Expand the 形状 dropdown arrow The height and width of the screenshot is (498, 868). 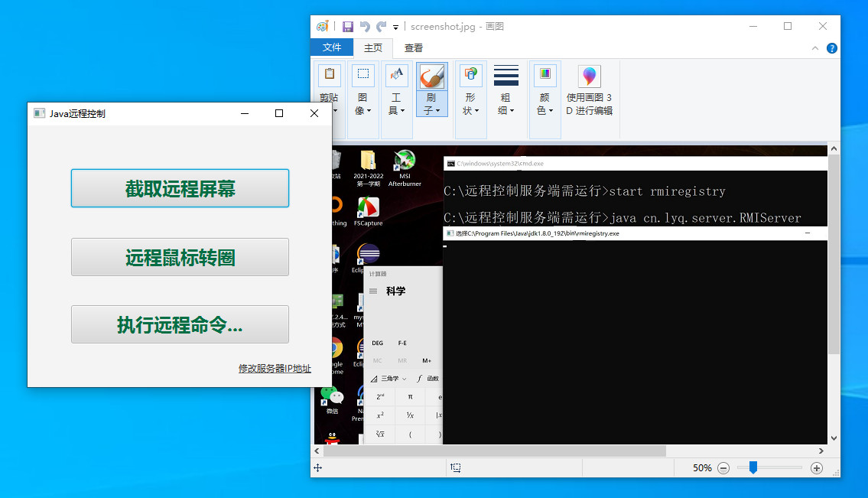[476, 111]
